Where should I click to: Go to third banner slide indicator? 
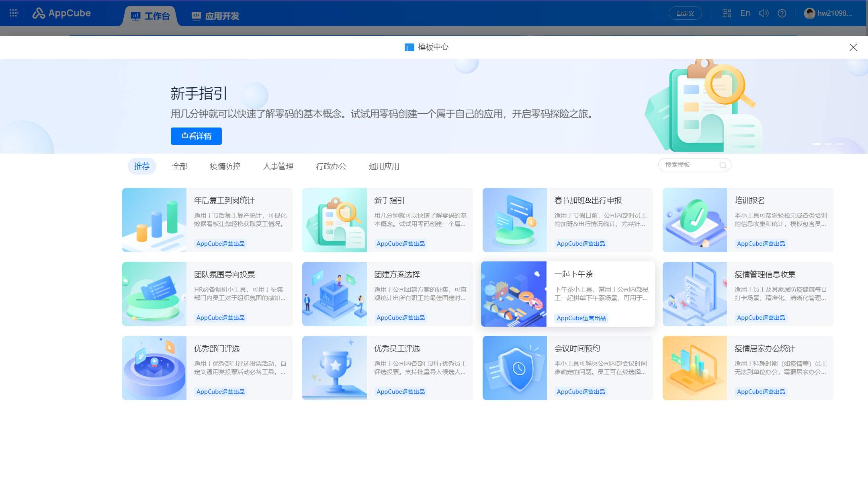[840, 144]
